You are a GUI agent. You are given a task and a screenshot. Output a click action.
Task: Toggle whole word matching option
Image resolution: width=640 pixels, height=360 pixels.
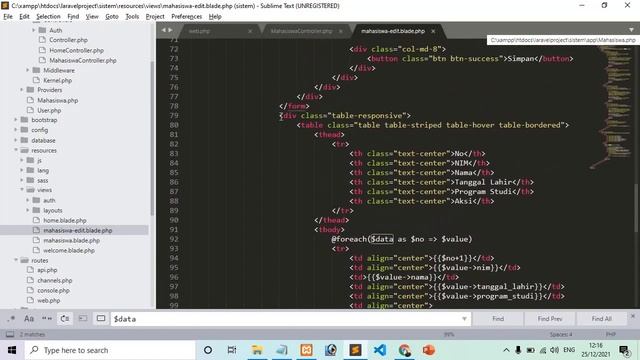[x=47, y=318]
